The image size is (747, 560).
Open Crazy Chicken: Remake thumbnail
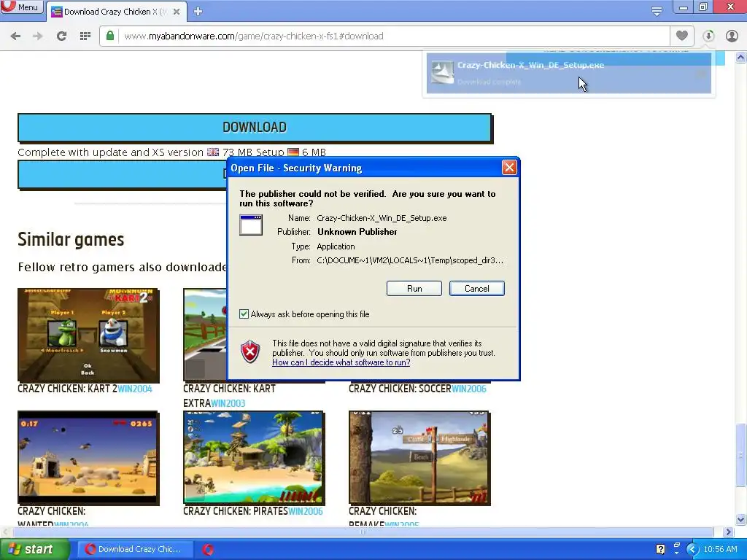point(419,458)
